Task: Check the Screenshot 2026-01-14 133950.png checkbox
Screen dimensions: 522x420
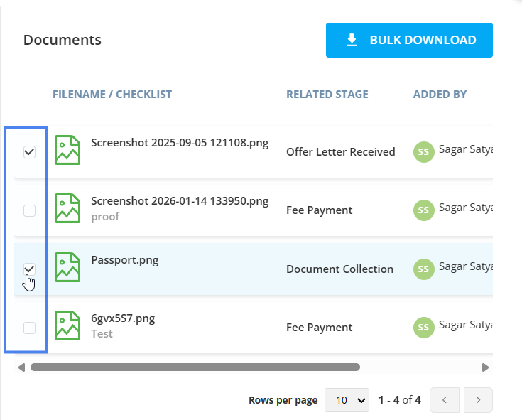Action: pyautogui.click(x=29, y=210)
